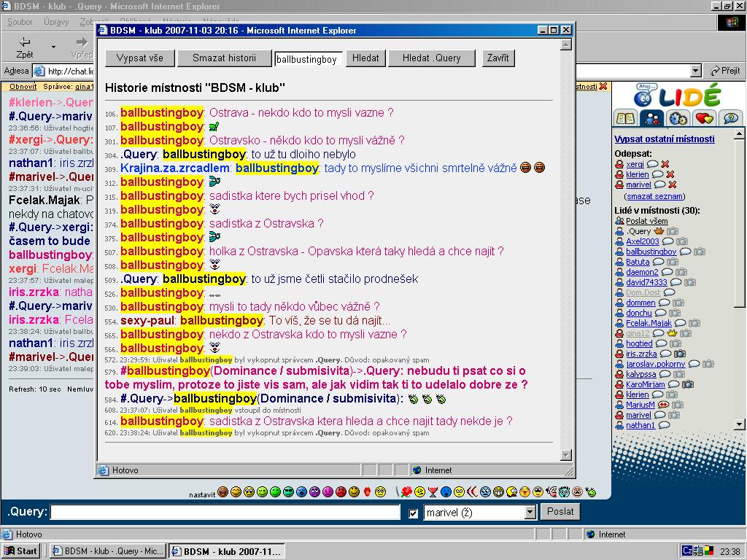Screen dimensions: 747x560
Task: Insert the cocktail glass emoticon
Action: pyautogui.click(x=433, y=492)
